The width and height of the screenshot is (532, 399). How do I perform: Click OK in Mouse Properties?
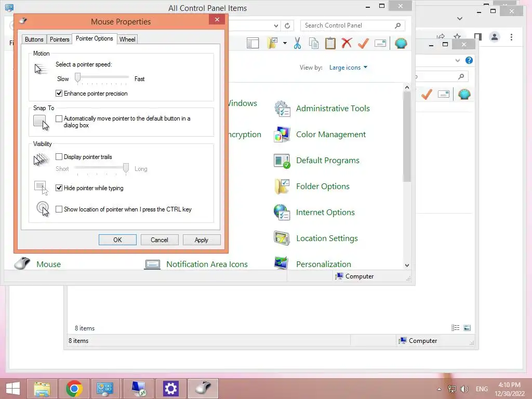[117, 240]
